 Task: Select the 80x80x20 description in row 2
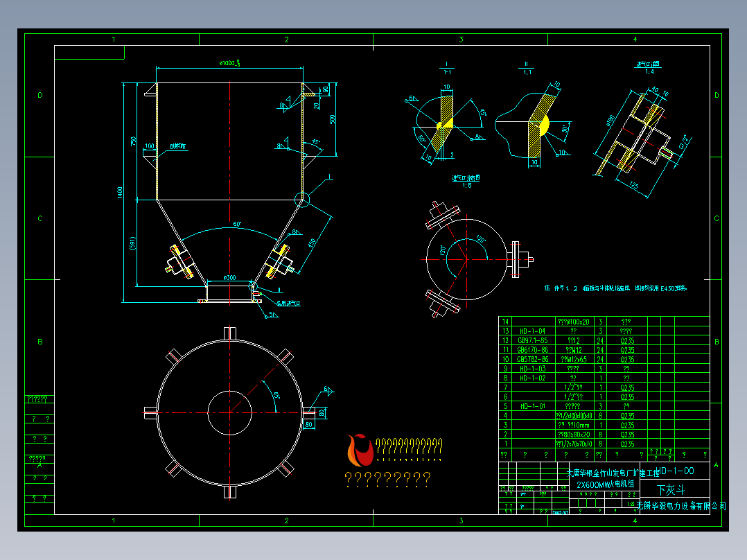pos(574,434)
